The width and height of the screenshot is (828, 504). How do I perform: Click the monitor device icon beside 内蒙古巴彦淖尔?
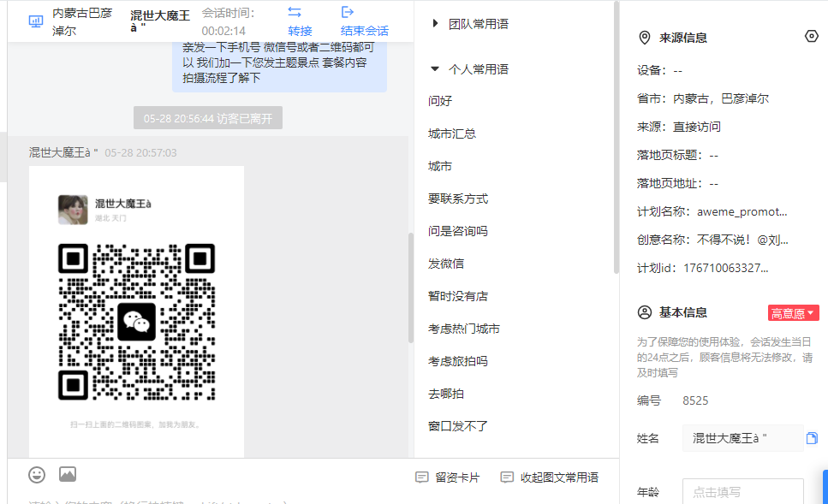coord(35,21)
